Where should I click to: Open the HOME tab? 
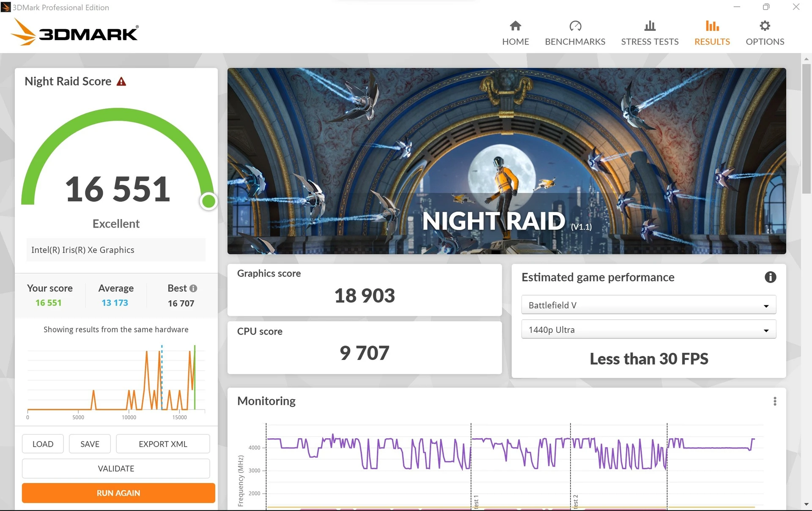tap(515, 33)
